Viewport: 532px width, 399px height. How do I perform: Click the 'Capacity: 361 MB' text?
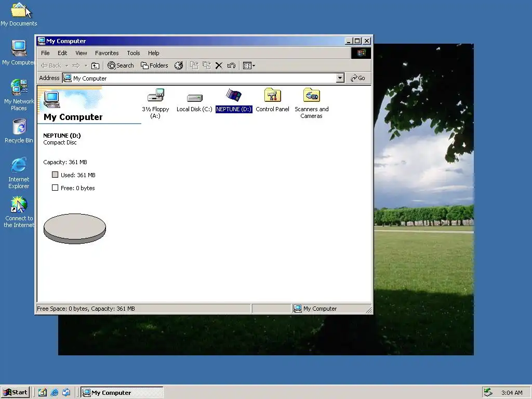click(x=65, y=162)
